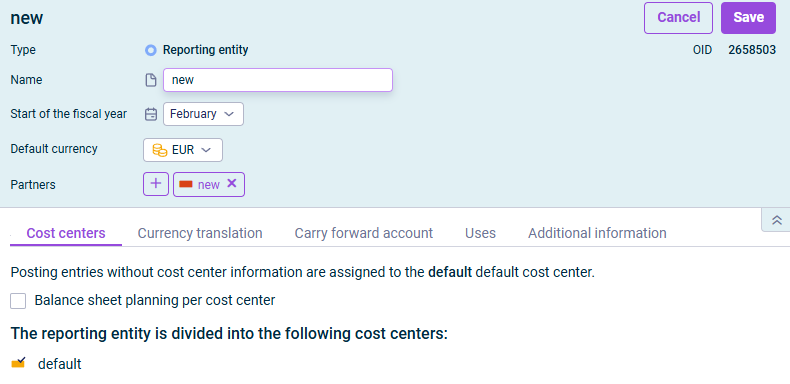This screenshot has width=790, height=384.
Task: Open the Carry forward account tab
Action: click(364, 233)
